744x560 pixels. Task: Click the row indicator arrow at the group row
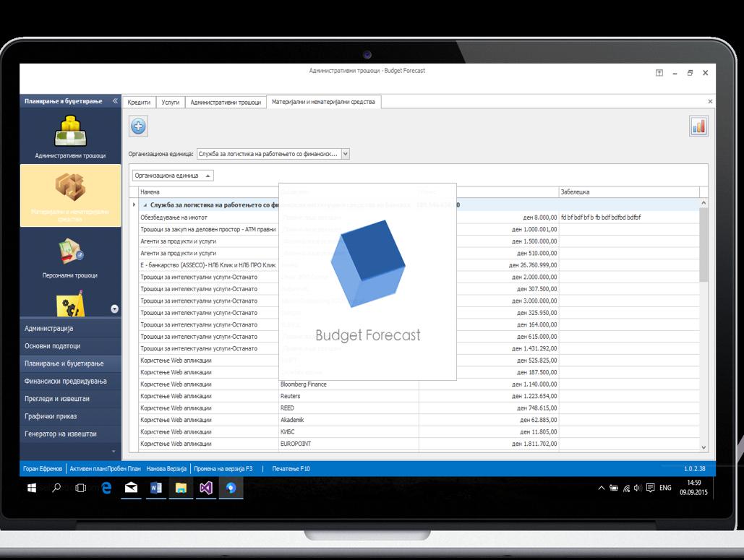tap(134, 204)
